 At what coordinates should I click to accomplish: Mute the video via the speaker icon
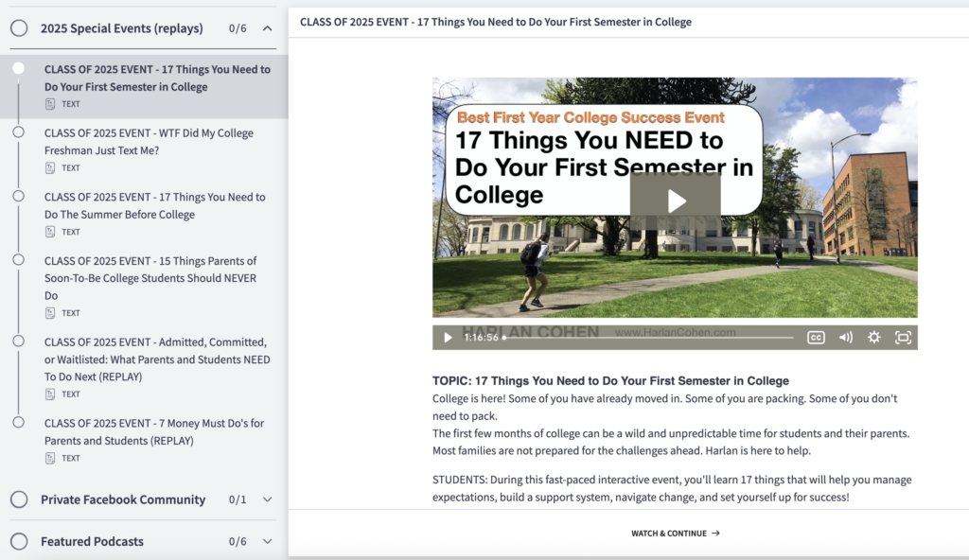[x=845, y=337]
